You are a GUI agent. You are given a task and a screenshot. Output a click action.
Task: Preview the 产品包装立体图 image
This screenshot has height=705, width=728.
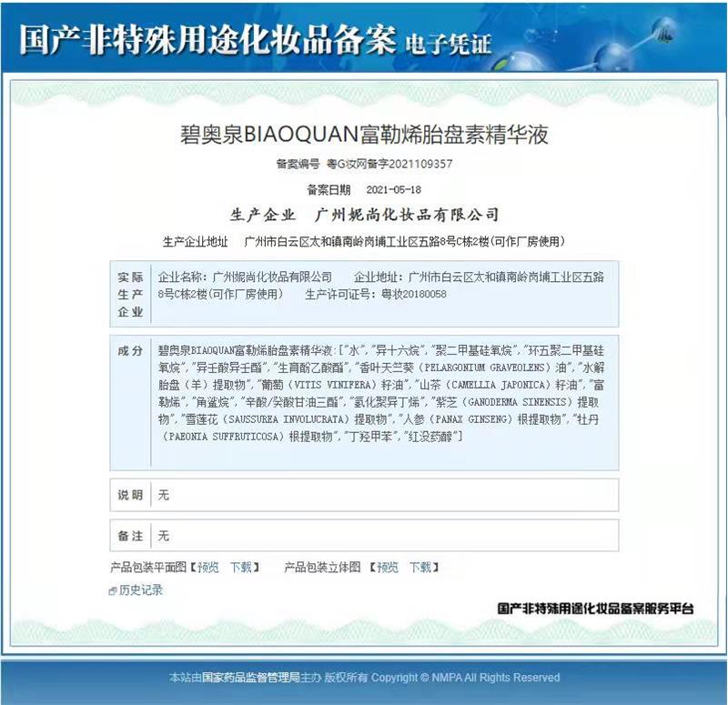click(x=388, y=567)
